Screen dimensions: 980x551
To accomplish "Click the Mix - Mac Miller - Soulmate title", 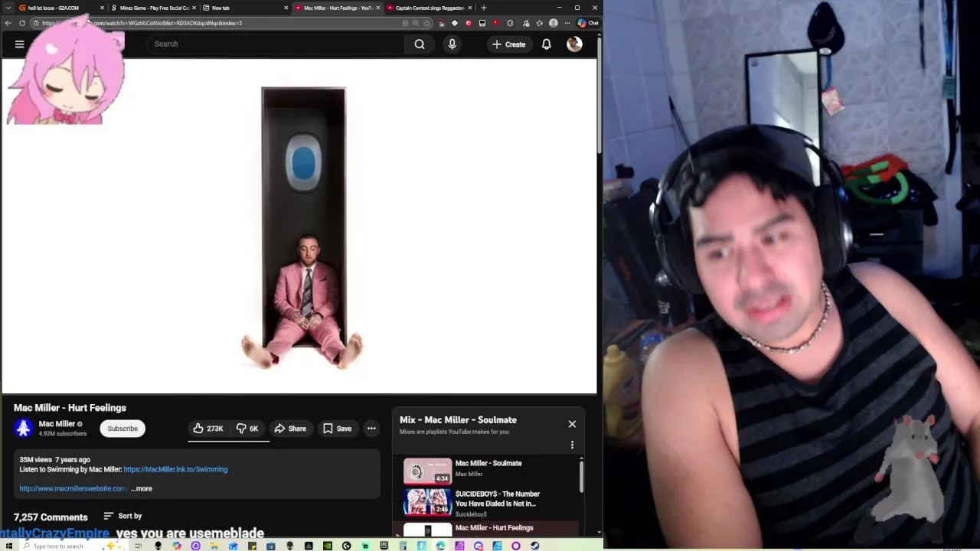I will click(458, 420).
